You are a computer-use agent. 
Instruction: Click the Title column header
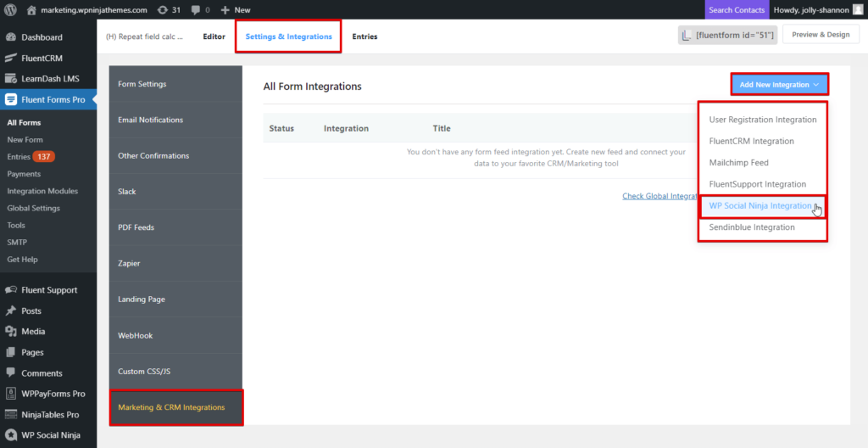click(x=442, y=129)
